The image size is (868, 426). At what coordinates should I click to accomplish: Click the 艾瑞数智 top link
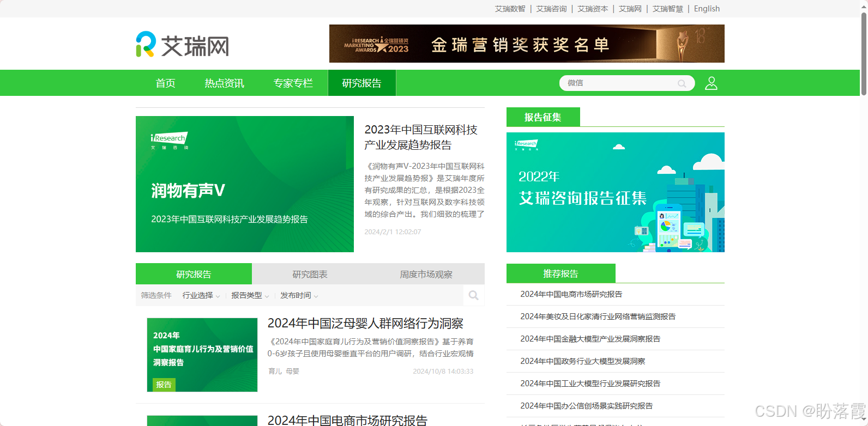[x=510, y=9]
